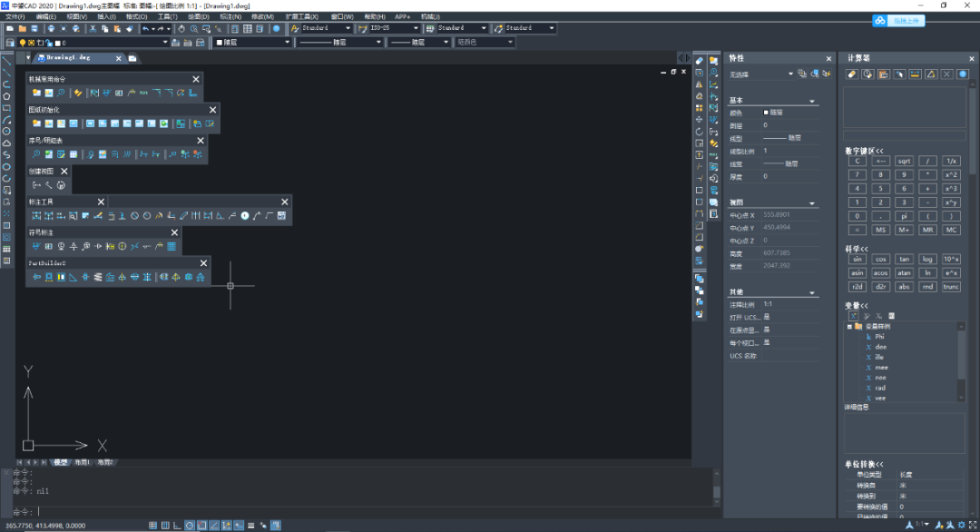Toggle Object Snap in the status bar
This screenshot has height=532, width=980.
click(x=201, y=526)
